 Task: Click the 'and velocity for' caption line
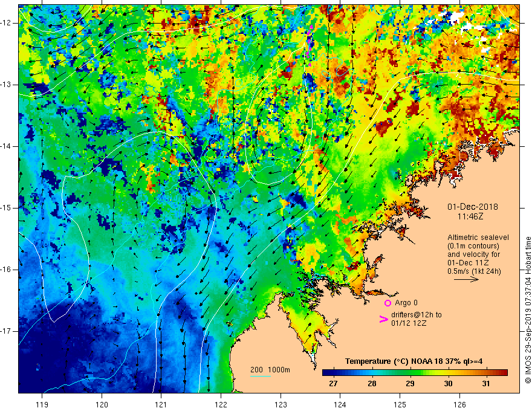473,254
